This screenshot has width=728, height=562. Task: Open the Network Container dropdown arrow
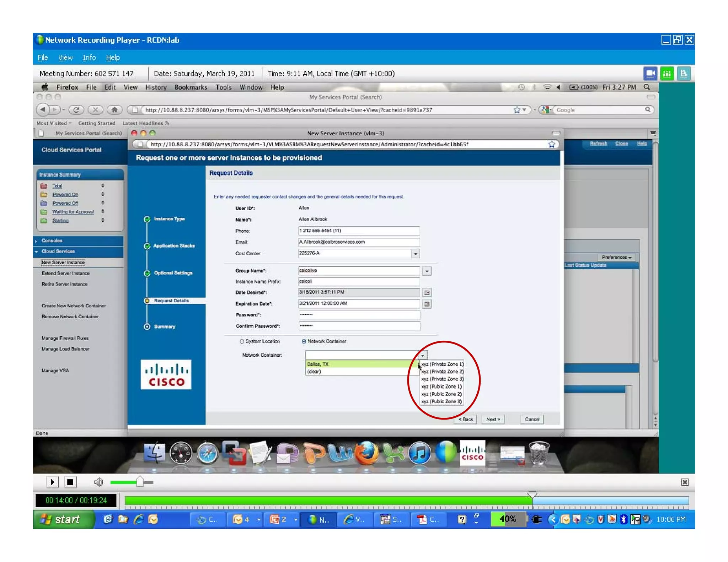(x=423, y=355)
